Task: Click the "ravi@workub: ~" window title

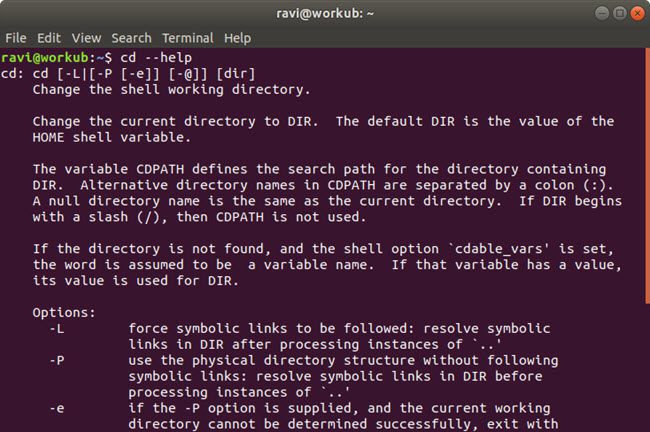Action: (324, 13)
